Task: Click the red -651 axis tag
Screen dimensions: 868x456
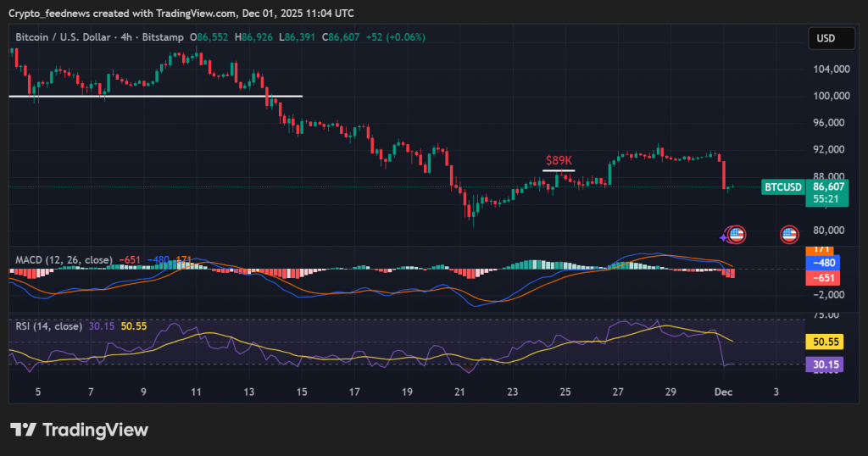Action: click(823, 278)
